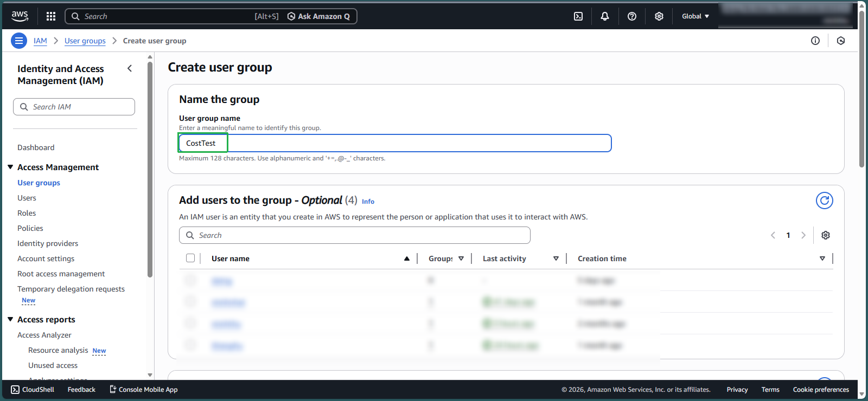Click the User groups breadcrumb link
The width and height of the screenshot is (868, 401).
[x=85, y=41]
